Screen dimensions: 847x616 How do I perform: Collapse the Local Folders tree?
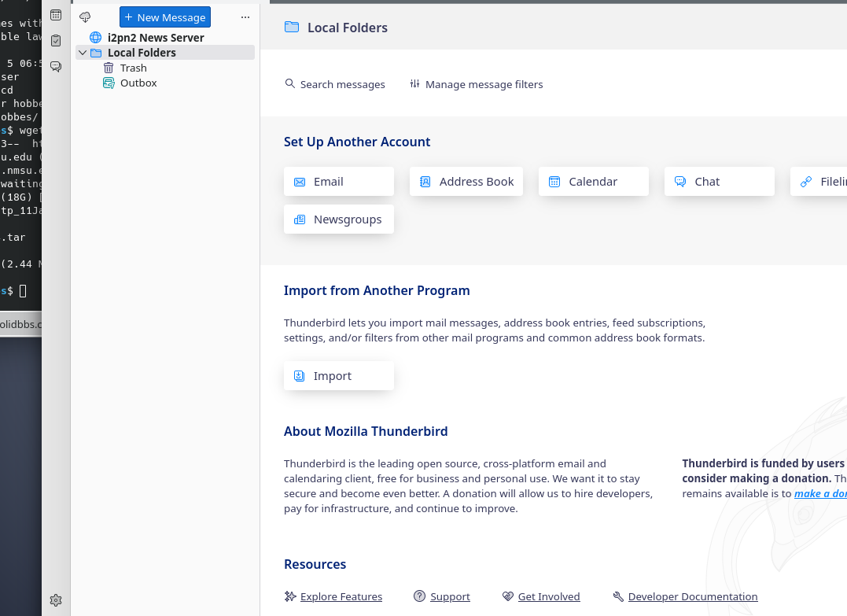[83, 53]
